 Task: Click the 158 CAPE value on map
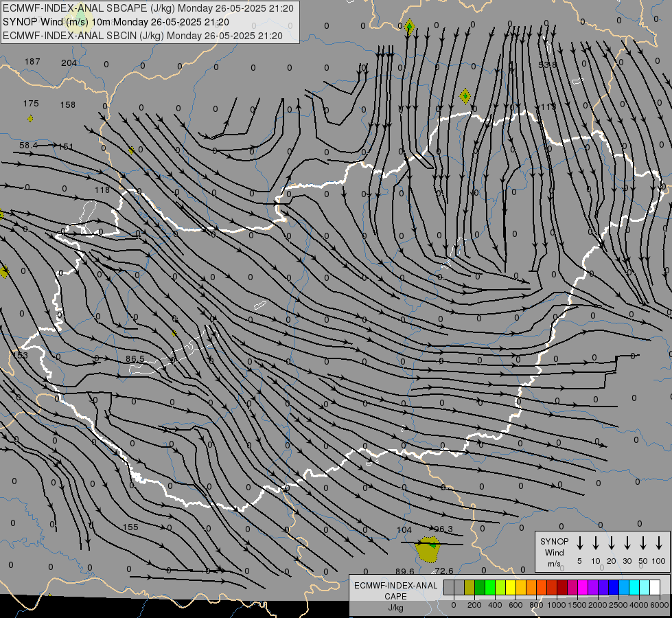pos(68,104)
